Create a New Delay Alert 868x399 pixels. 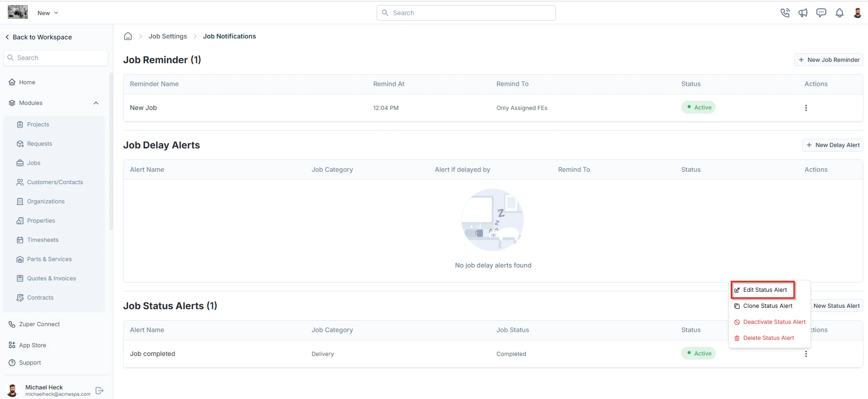(x=833, y=145)
